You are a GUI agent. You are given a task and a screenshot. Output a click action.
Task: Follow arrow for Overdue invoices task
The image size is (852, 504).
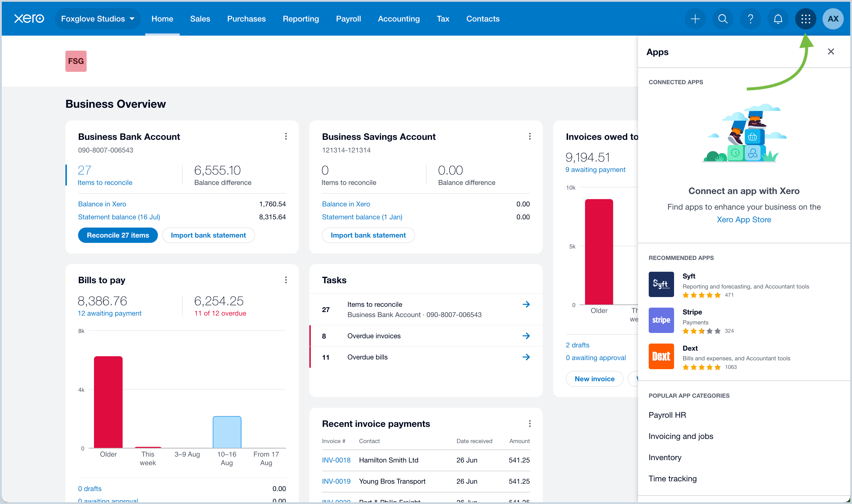[526, 336]
